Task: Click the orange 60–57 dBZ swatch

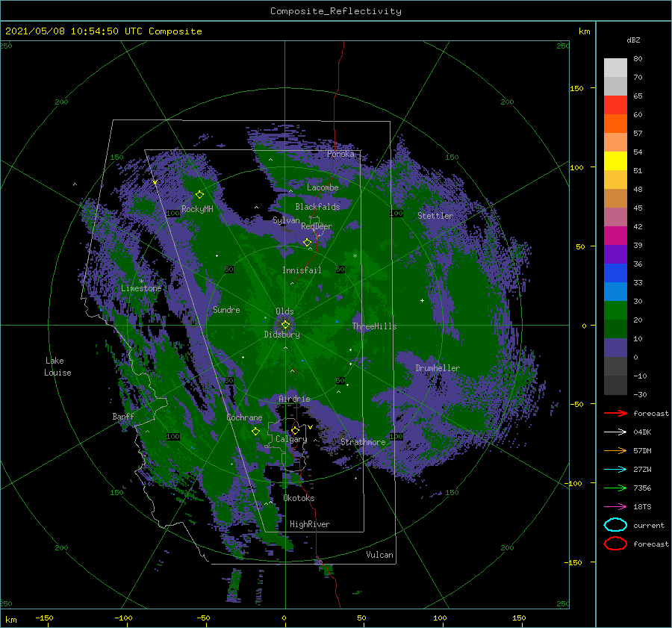Action: [615, 124]
